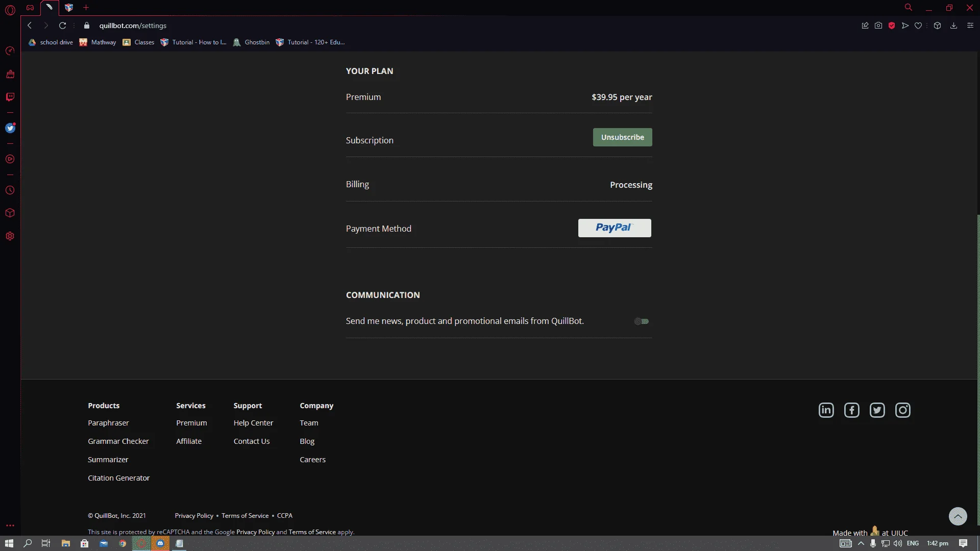Open Tutorial - 120+ Edu bookmark
The image size is (980, 551).
tap(310, 42)
